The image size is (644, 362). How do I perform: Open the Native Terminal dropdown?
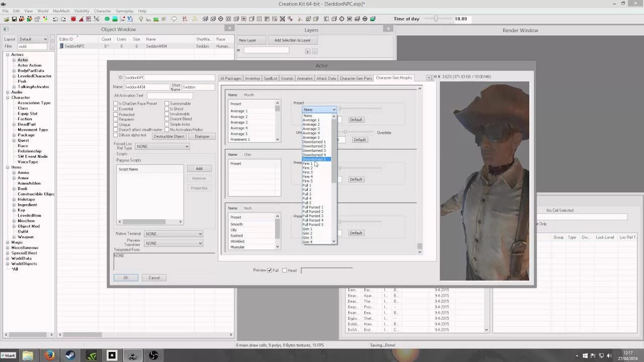pos(173,234)
